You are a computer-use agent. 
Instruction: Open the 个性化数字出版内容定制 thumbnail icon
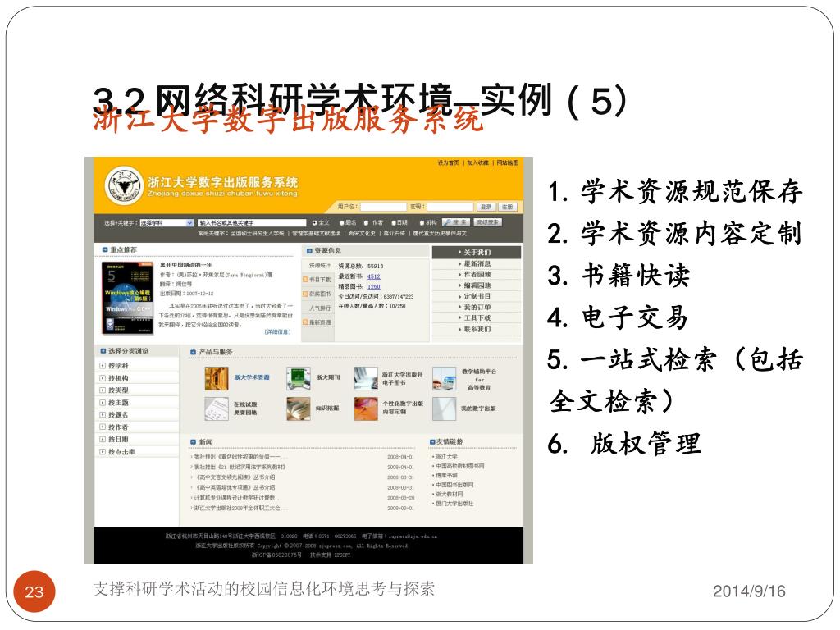pos(366,409)
